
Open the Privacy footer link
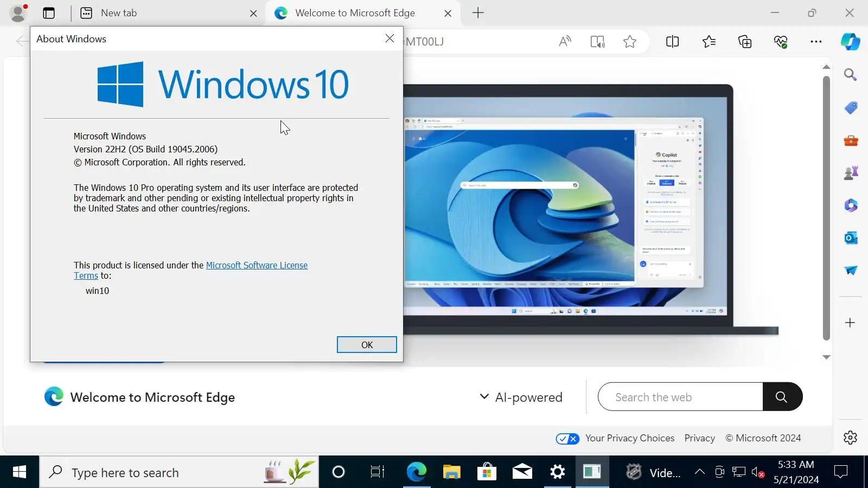699,438
